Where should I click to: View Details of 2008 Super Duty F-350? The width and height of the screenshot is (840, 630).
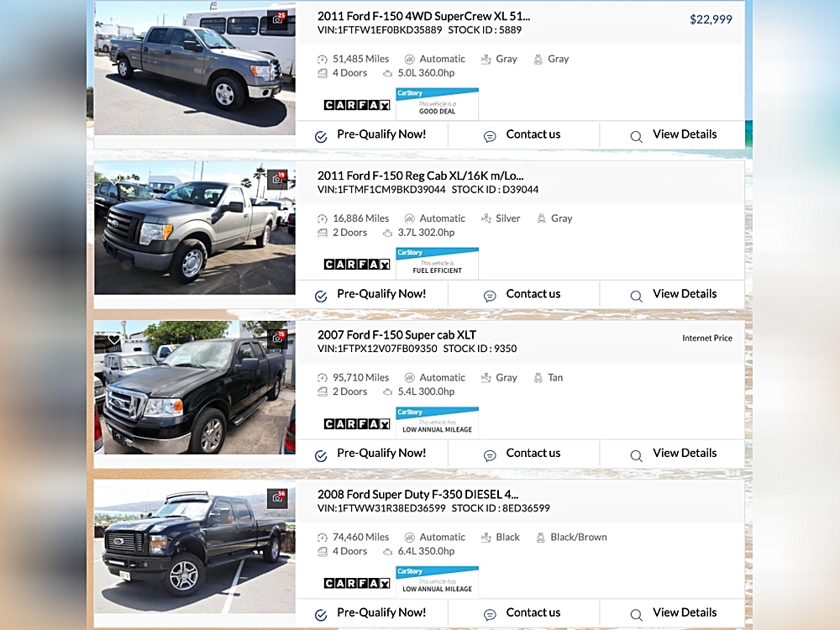click(x=674, y=613)
